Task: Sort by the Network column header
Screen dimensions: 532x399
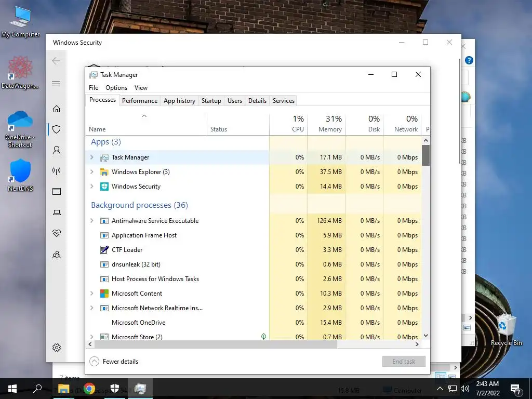Action: tap(403, 124)
